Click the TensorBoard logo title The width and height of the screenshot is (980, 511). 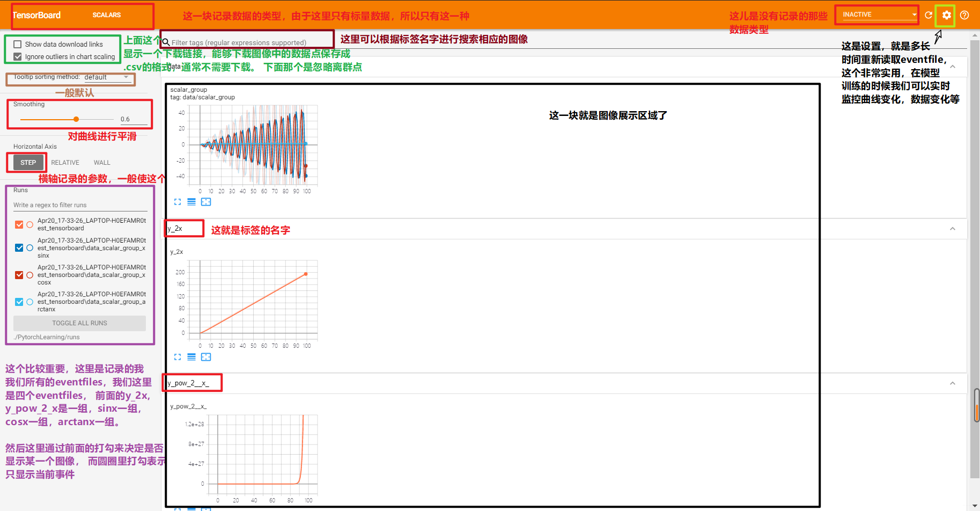[x=36, y=15]
